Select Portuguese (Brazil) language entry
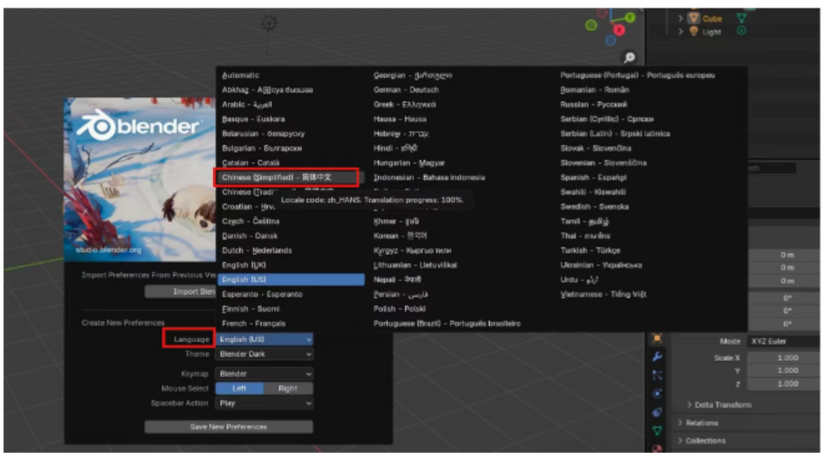This screenshot has width=826, height=458. (447, 324)
